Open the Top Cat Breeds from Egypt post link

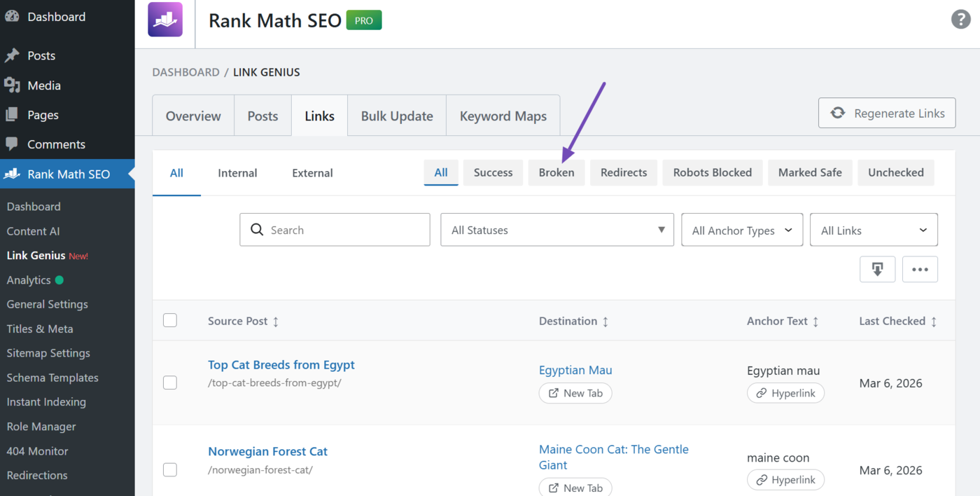tap(281, 364)
